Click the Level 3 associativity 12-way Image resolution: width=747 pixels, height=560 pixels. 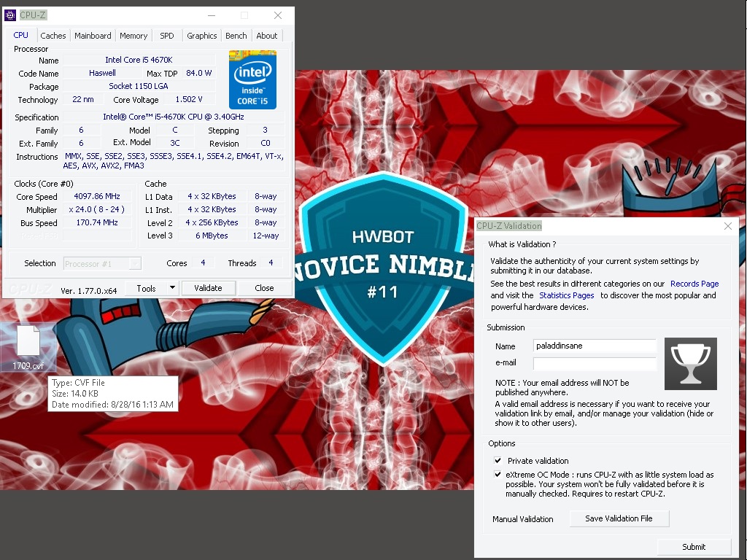(266, 236)
